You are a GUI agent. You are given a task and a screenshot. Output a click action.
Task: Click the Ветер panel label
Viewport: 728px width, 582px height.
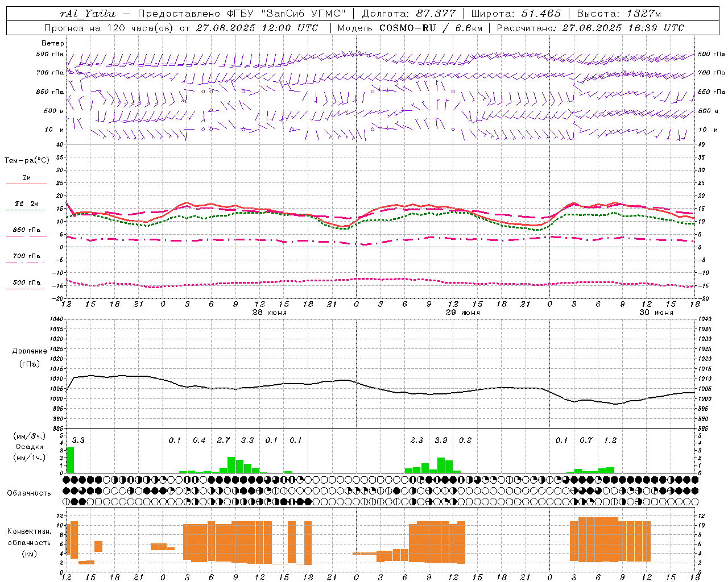coord(53,43)
